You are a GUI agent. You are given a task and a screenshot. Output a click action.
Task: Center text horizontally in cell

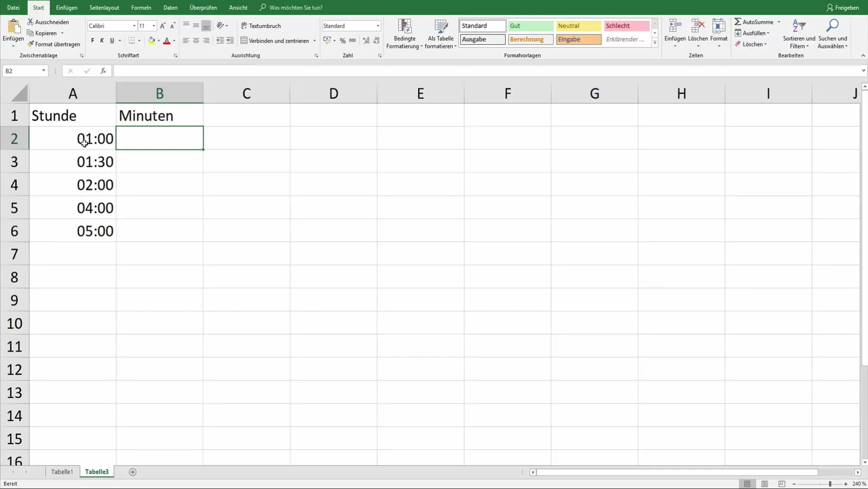point(196,41)
